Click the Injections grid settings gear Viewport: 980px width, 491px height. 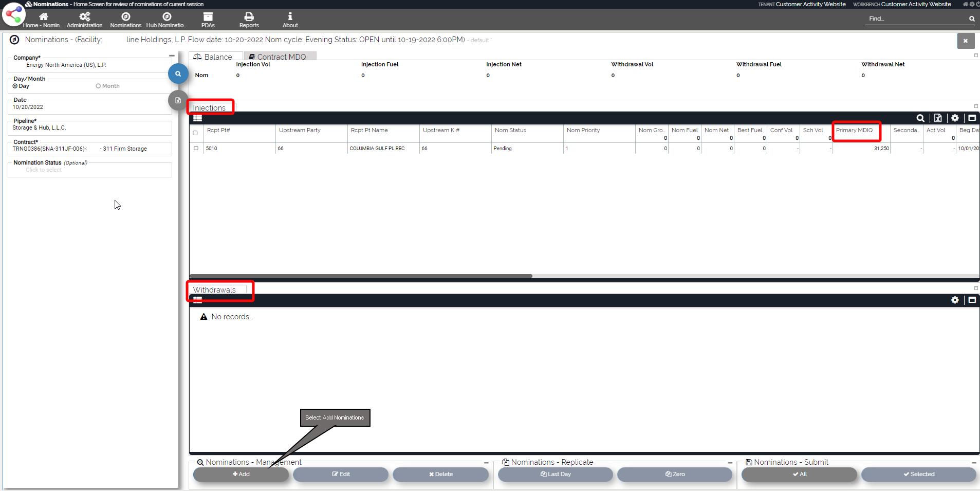pos(955,118)
